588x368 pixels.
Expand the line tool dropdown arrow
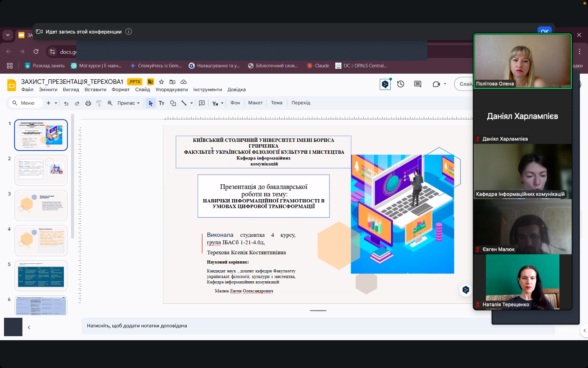(x=192, y=103)
